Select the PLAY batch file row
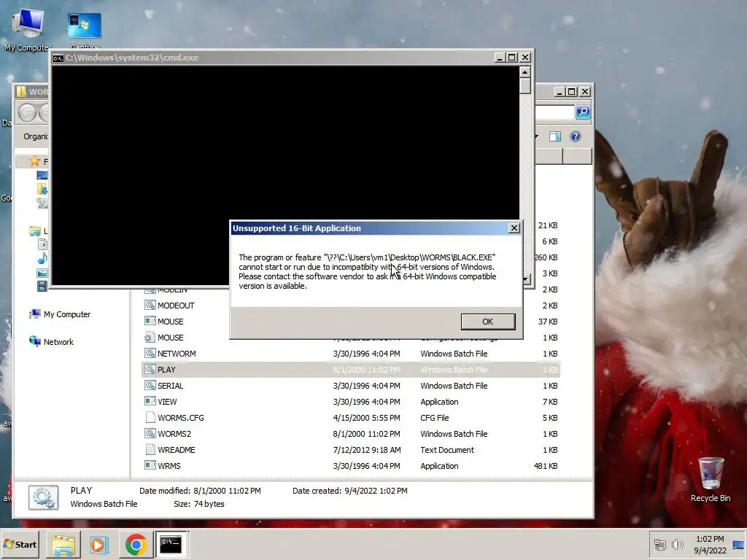The height and width of the screenshot is (560, 747). point(351,370)
